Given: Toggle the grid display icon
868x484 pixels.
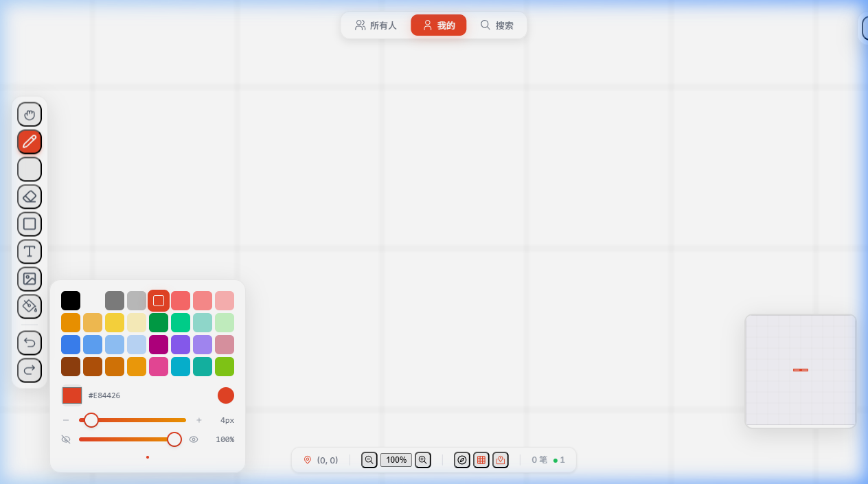Looking at the screenshot, I should pos(481,460).
